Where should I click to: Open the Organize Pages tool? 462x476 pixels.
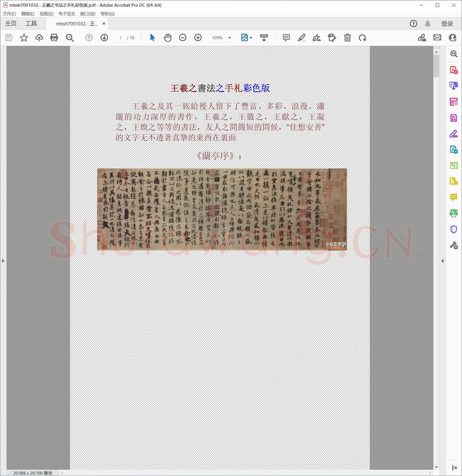tap(453, 102)
